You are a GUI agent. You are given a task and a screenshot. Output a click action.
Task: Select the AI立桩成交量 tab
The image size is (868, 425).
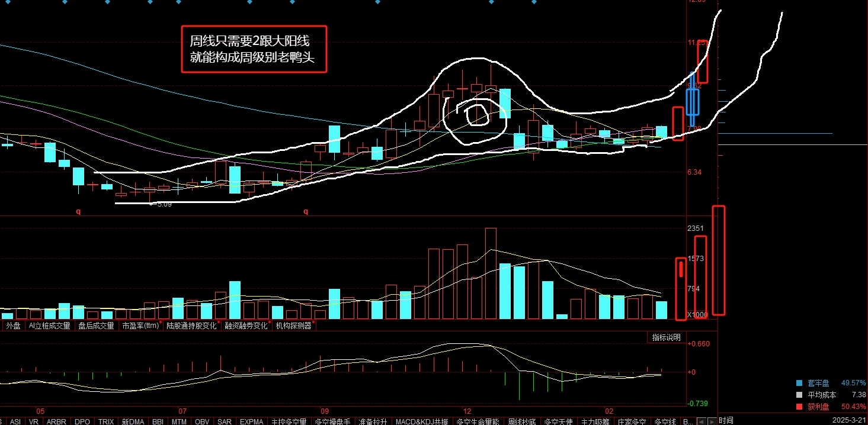tap(50, 326)
